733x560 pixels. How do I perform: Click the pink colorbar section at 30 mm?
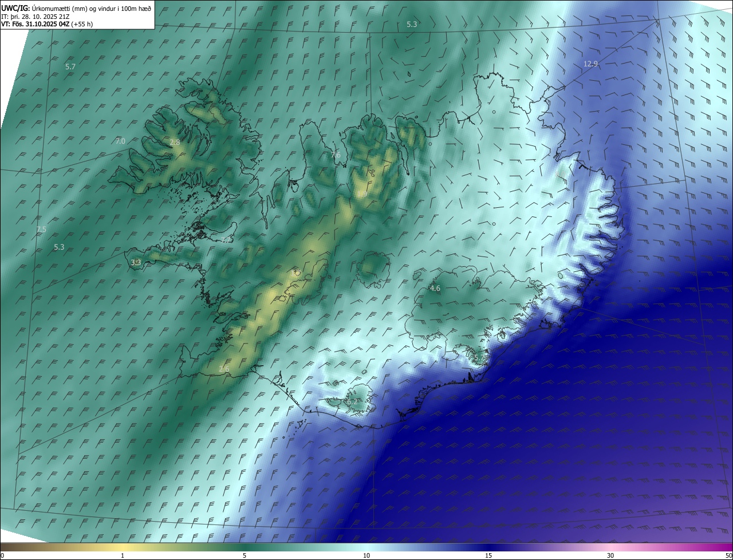610,547
